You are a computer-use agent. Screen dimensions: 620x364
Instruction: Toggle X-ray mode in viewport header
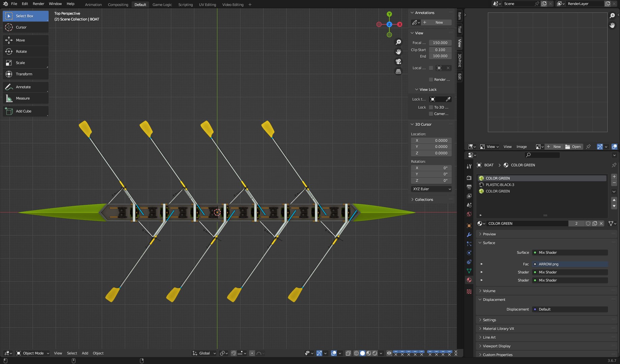coord(348,353)
